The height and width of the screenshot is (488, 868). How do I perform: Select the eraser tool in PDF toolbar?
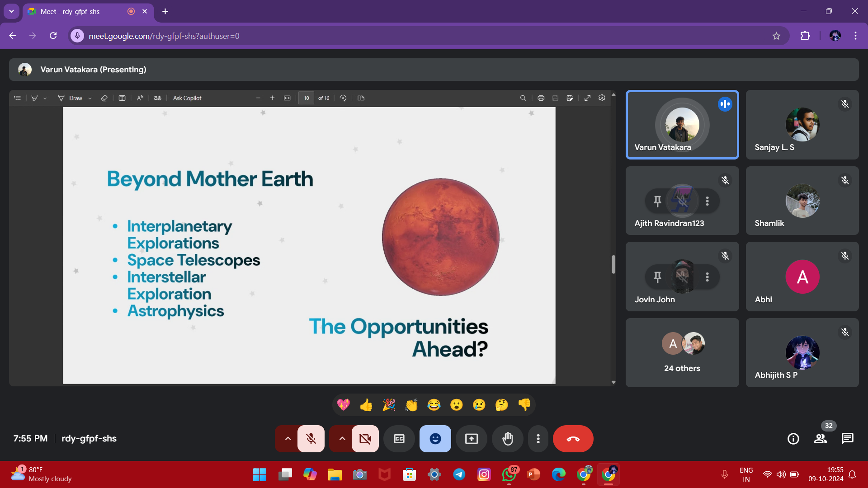pos(104,98)
